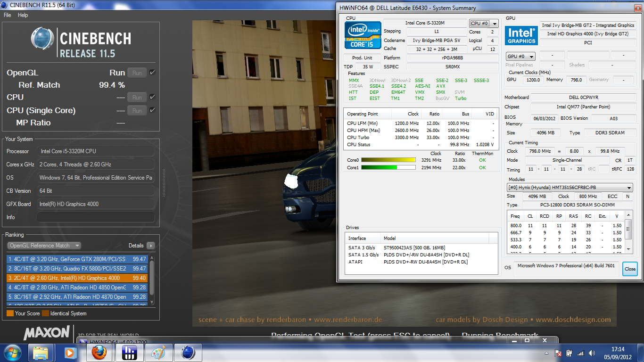The height and width of the screenshot is (362, 644).
Task: Click the GFX Board Intel(R) HD Graphics 4000 field
Action: pyautogui.click(x=96, y=204)
